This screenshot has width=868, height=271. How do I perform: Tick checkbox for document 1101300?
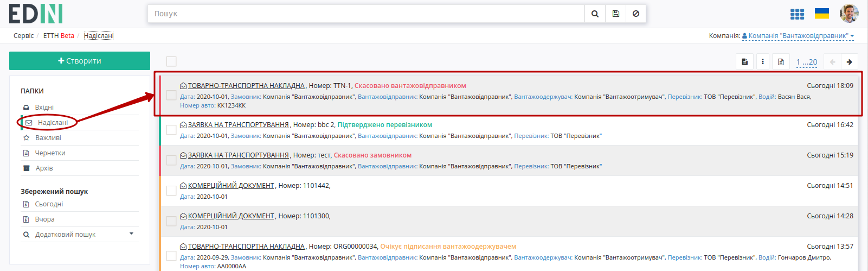[171, 221]
